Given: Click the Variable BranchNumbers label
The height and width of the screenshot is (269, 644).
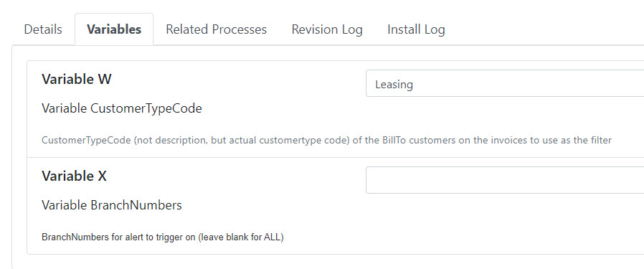Looking at the screenshot, I should coord(112,205).
